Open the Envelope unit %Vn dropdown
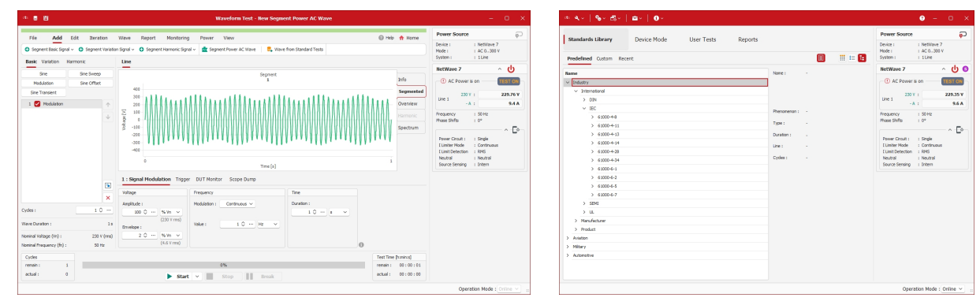Viewport: 980px width, 305px height. click(x=171, y=236)
